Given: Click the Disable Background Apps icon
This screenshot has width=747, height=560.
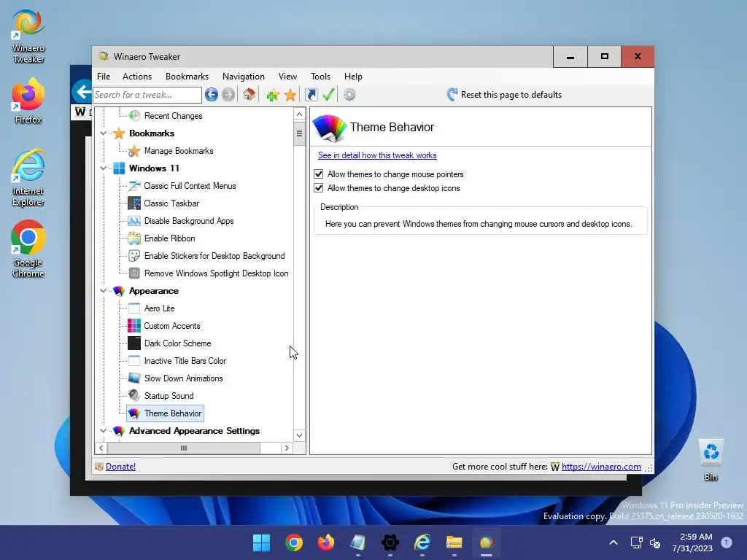Looking at the screenshot, I should [x=134, y=221].
